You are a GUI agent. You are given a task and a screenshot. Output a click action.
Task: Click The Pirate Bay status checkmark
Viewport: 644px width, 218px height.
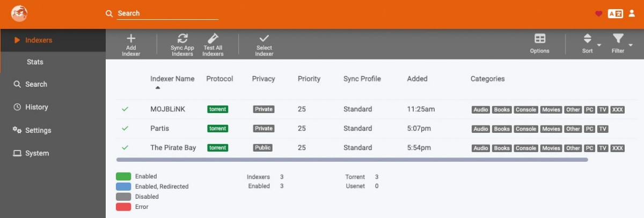point(125,148)
